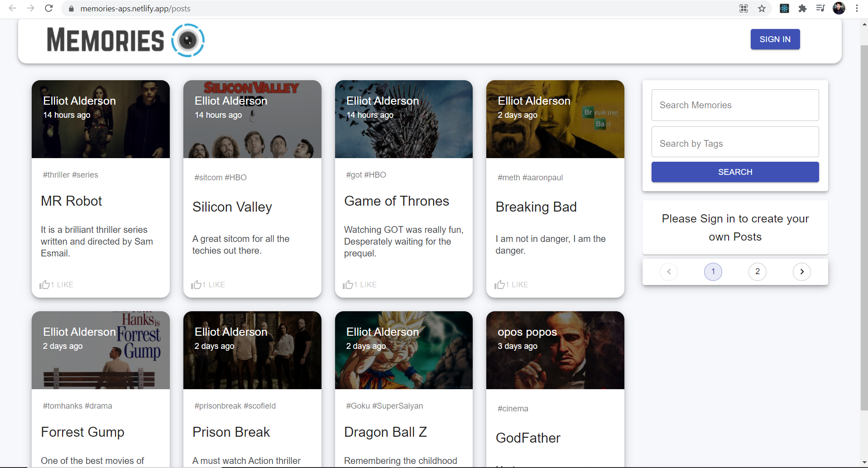868x468 pixels.
Task: Click into the Search by Tags field
Action: pyautogui.click(x=735, y=144)
